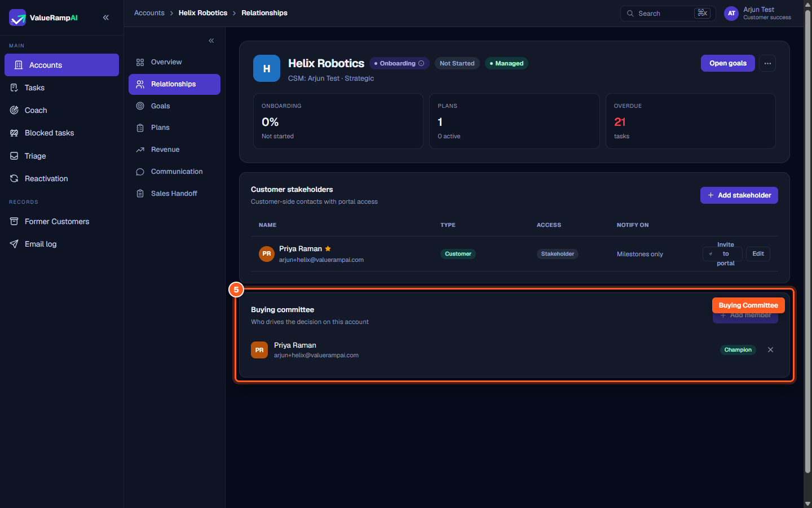Click the Milestones only notify value
The image size is (812, 508).
pyautogui.click(x=640, y=254)
